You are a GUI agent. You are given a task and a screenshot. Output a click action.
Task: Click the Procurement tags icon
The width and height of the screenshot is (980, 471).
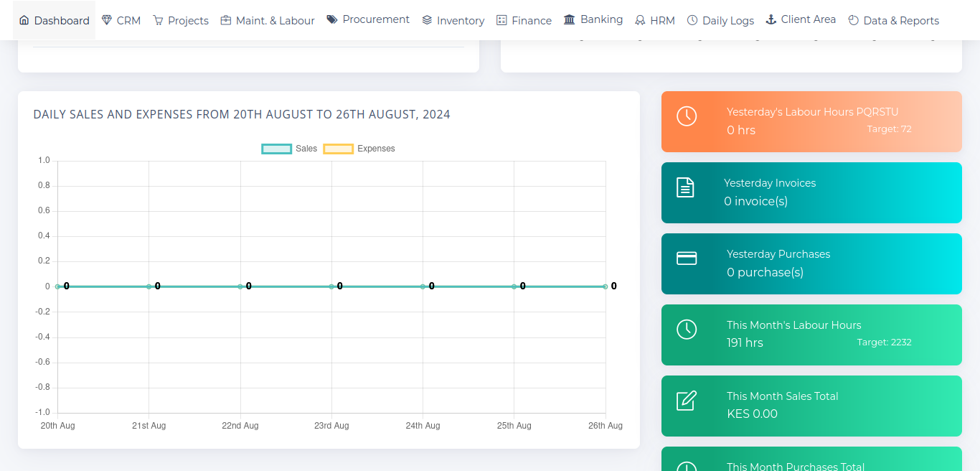332,19
